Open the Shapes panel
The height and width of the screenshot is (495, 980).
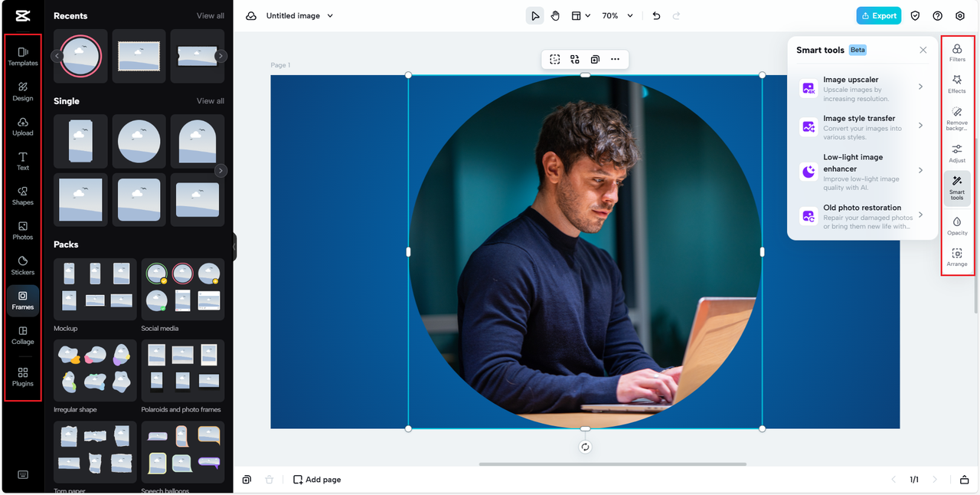[x=23, y=195]
